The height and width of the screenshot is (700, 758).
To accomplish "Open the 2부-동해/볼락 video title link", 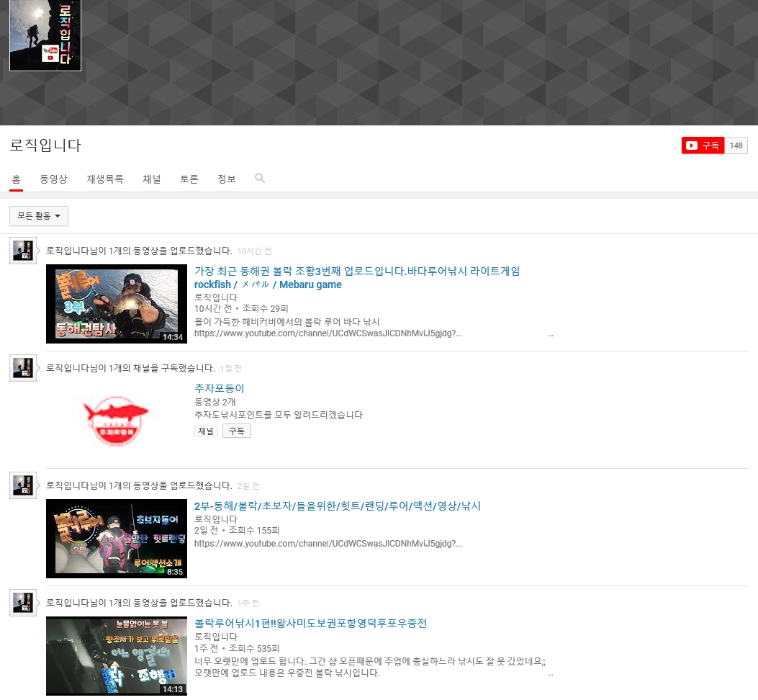I will pos(337,506).
